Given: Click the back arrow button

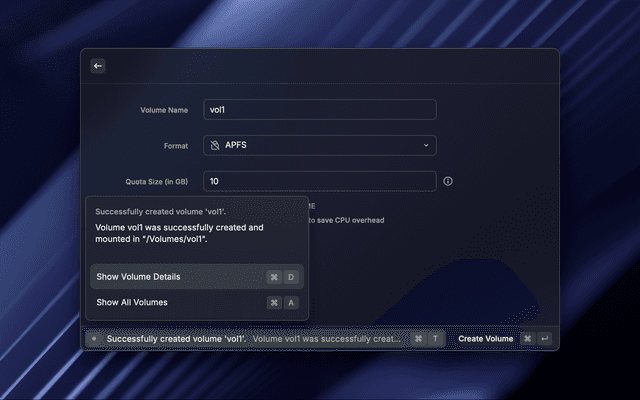Looking at the screenshot, I should click(98, 66).
